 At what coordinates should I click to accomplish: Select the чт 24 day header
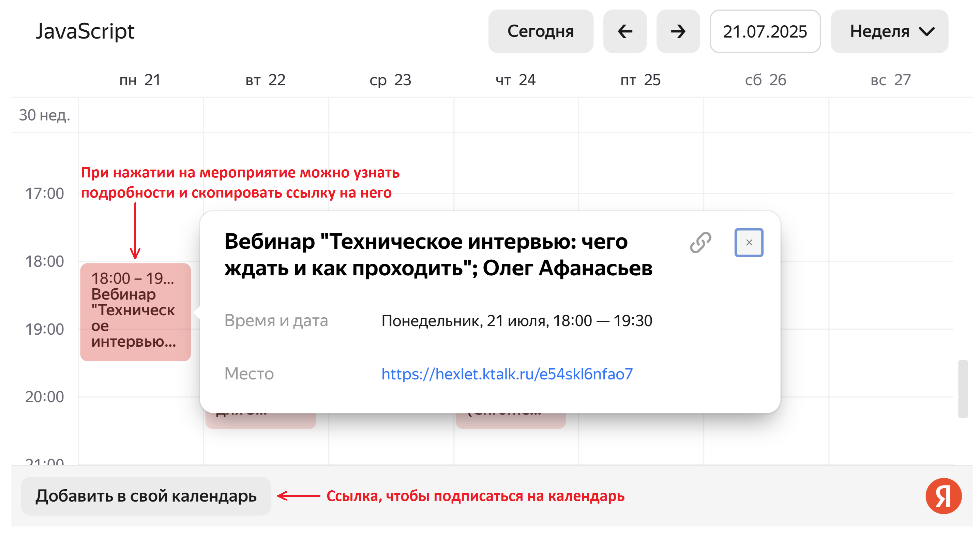tap(515, 80)
